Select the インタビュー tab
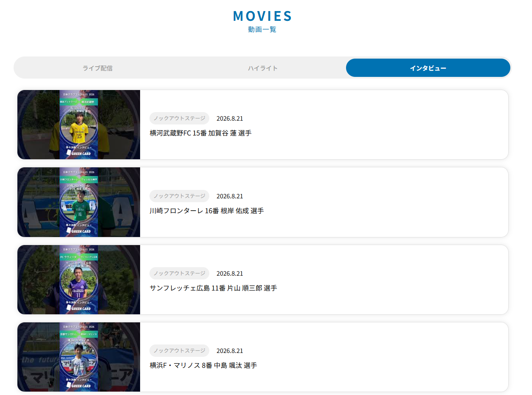Screen dimensions: 532x395 coord(428,68)
